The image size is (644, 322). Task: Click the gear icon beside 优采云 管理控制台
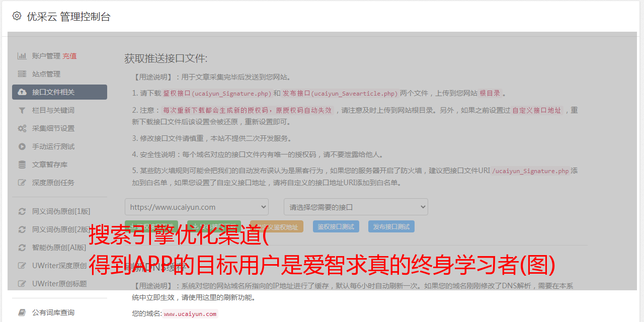(17, 16)
